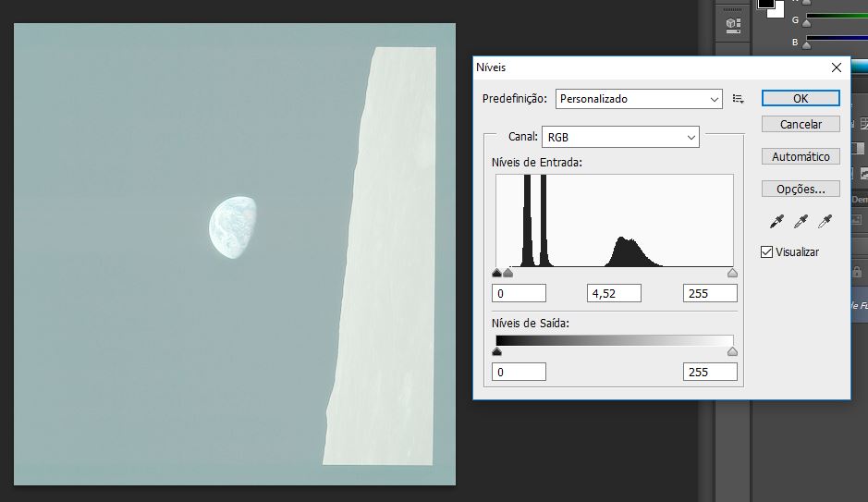
Task: Select the gray point eyedropper
Action: coord(801,221)
